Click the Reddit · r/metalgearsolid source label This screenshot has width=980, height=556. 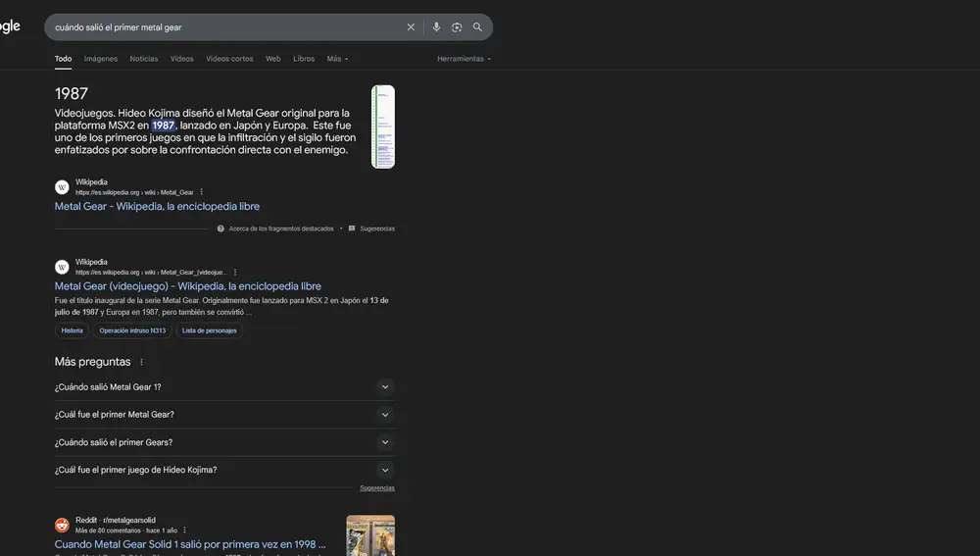pyautogui.click(x=116, y=520)
